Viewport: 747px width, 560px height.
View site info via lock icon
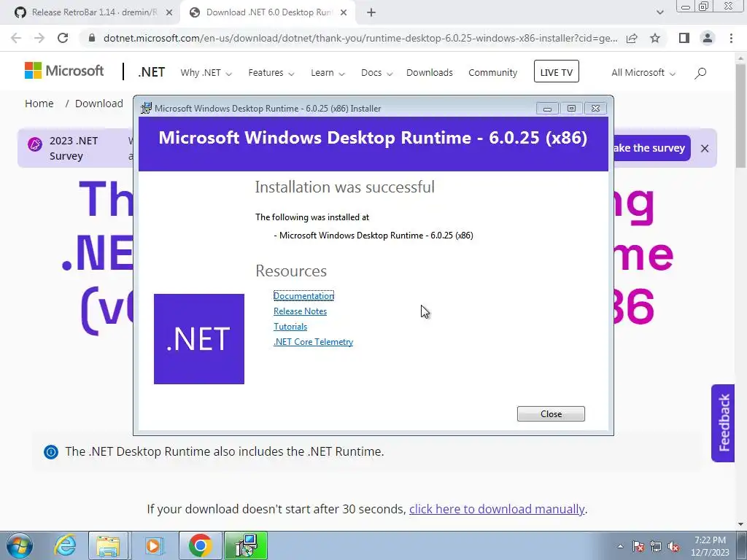[92, 38]
